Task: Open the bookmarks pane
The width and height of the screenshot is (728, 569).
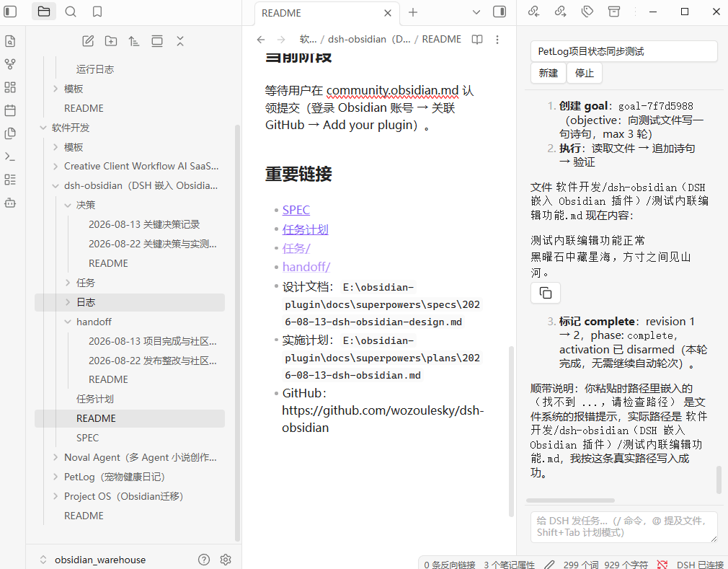Action: [x=97, y=12]
